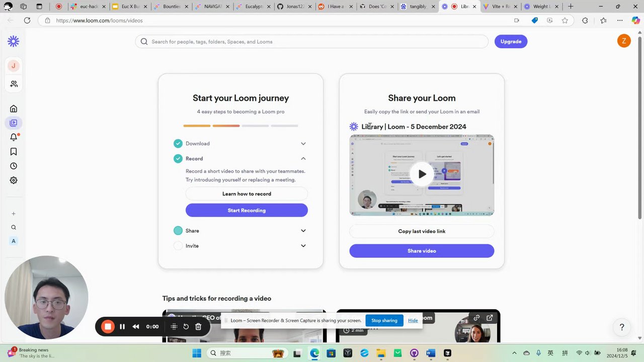Click the Upgrade button
The width and height of the screenshot is (644, 362).
511,41
